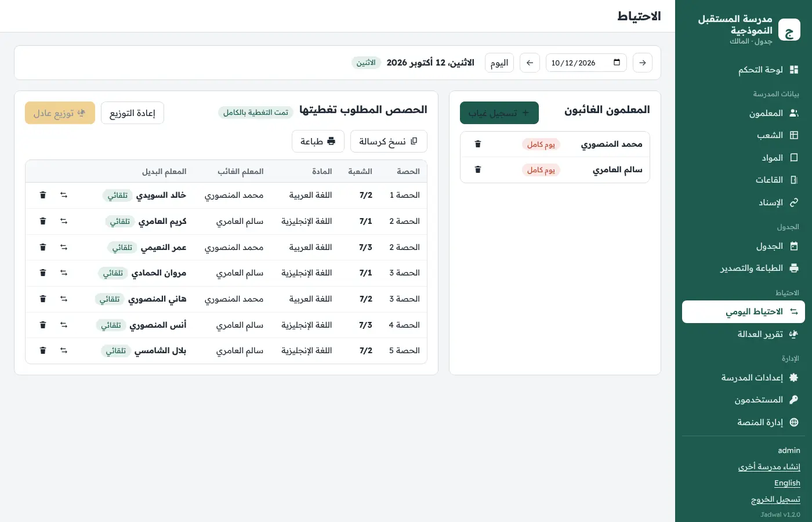This screenshot has height=522, width=812.
Task: Remove coverage row of خالد السويدي
Action: click(x=43, y=195)
